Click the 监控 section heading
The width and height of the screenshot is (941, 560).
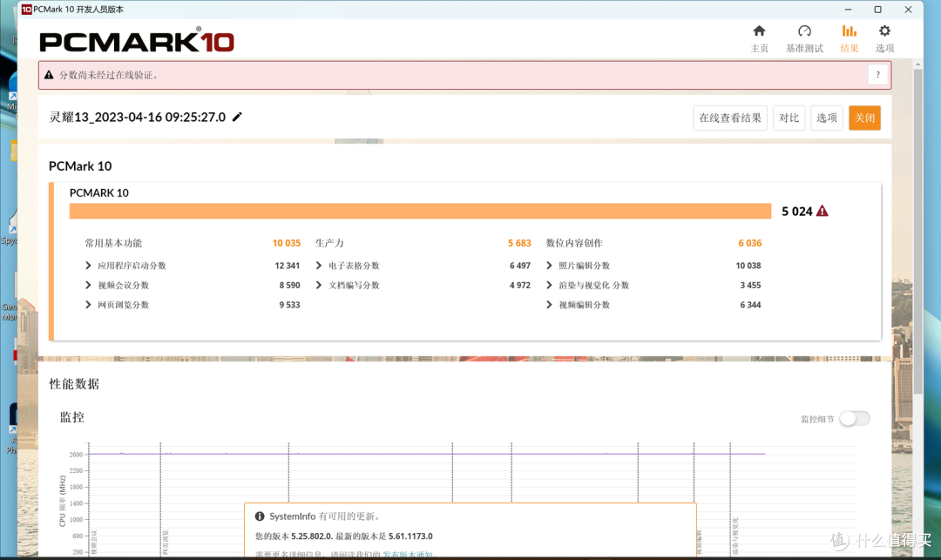pos(72,417)
